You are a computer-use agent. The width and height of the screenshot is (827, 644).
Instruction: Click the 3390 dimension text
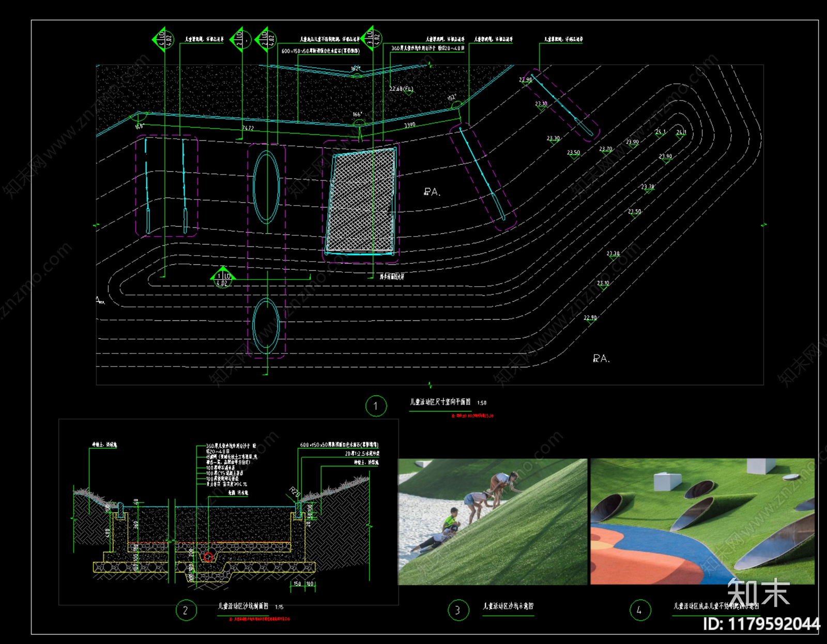pos(410,125)
